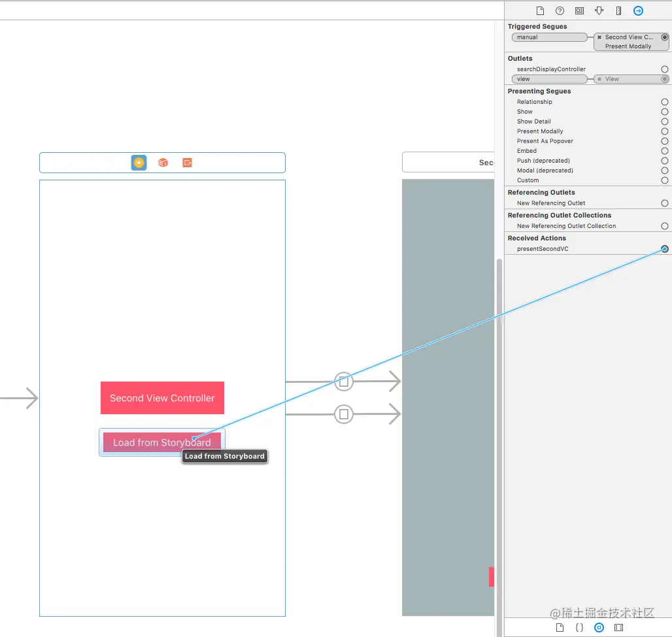Click the Show segue circle
This screenshot has height=637, width=672.
pos(664,112)
